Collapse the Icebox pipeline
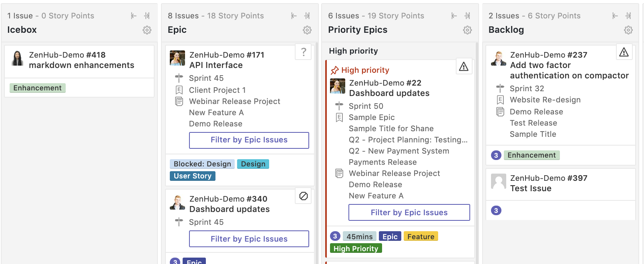Viewport: 644px width, 264px height. tap(133, 16)
